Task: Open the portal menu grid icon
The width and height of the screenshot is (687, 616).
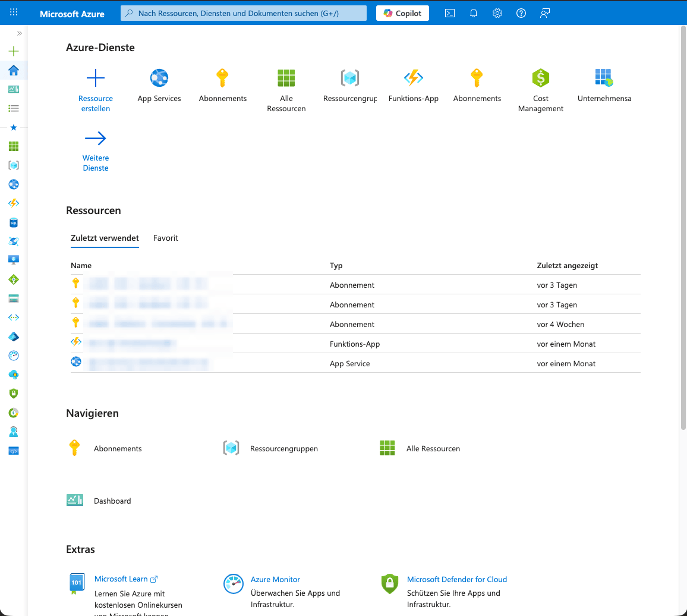Action: click(14, 12)
